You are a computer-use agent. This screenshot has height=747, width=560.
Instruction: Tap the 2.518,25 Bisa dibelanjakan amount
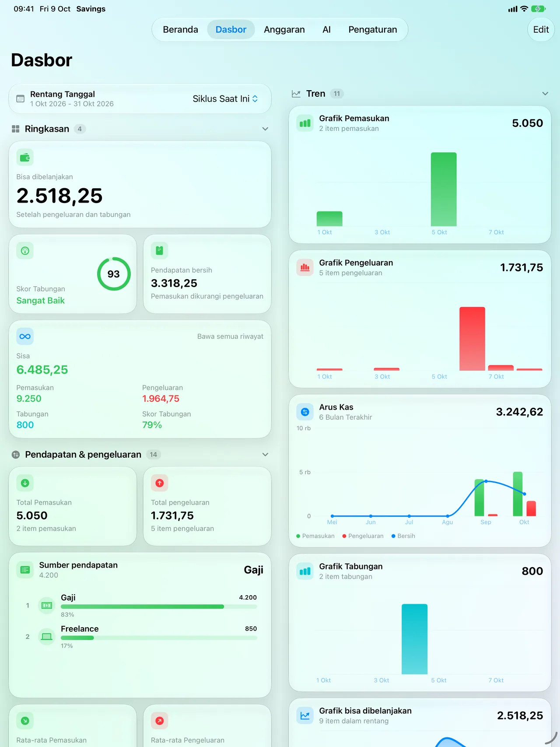point(59,196)
